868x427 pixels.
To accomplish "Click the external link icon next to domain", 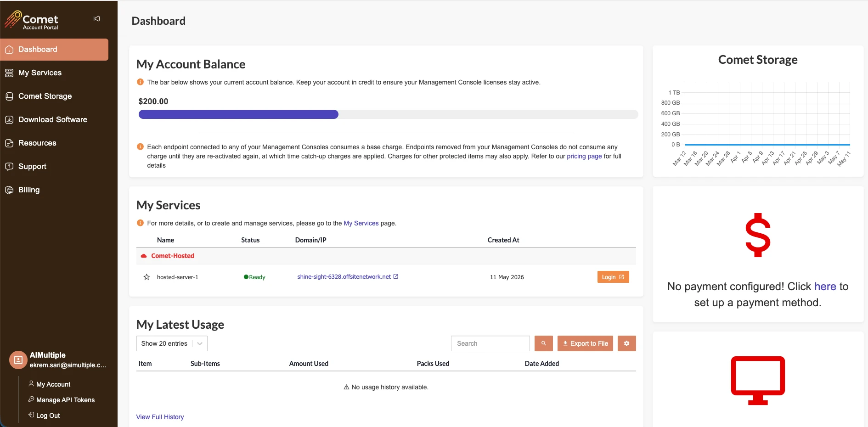I will (396, 276).
